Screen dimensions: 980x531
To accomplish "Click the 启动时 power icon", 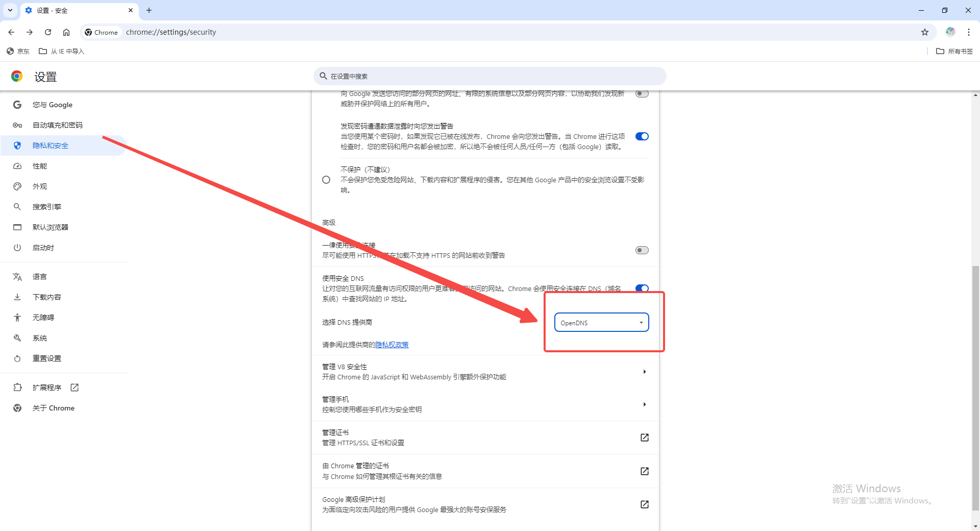I will click(17, 248).
